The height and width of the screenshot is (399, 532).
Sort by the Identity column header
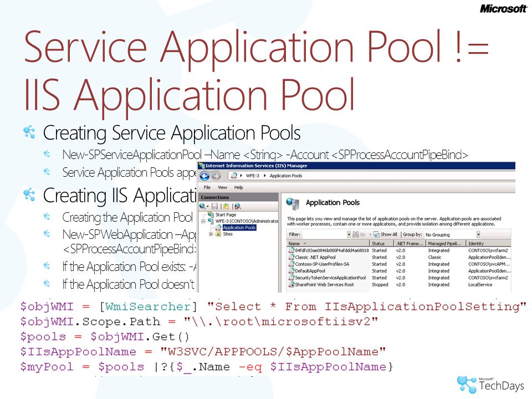[489, 244]
